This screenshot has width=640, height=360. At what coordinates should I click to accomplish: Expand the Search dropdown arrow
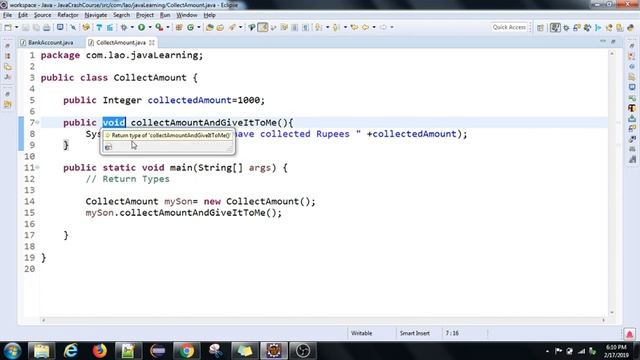[240, 27]
